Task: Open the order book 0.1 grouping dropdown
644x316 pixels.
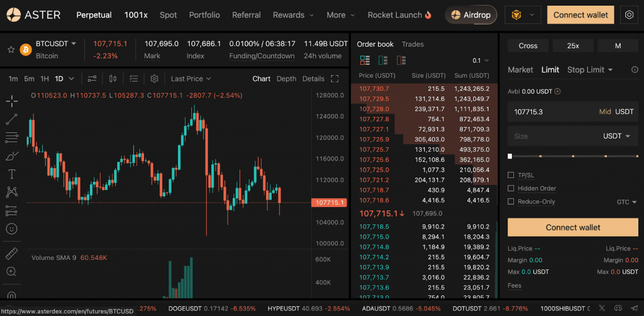Action: tap(480, 60)
